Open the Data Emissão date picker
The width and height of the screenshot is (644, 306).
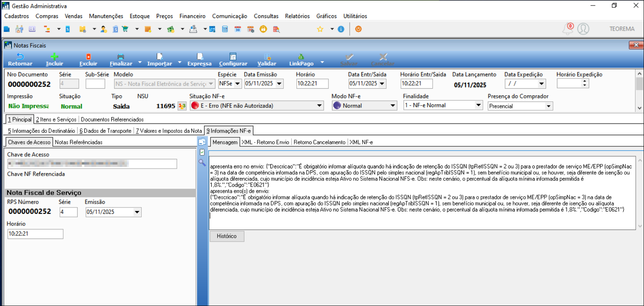click(x=279, y=84)
